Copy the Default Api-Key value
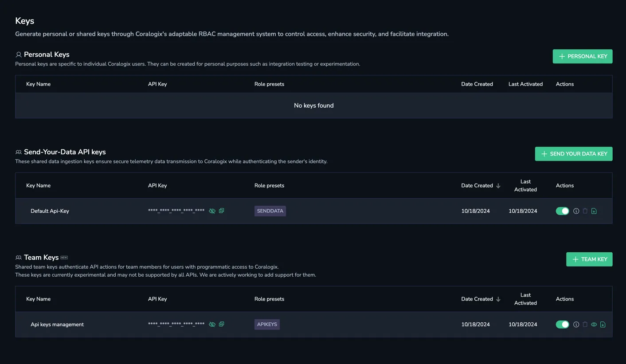The height and width of the screenshot is (364, 626). [x=221, y=211]
